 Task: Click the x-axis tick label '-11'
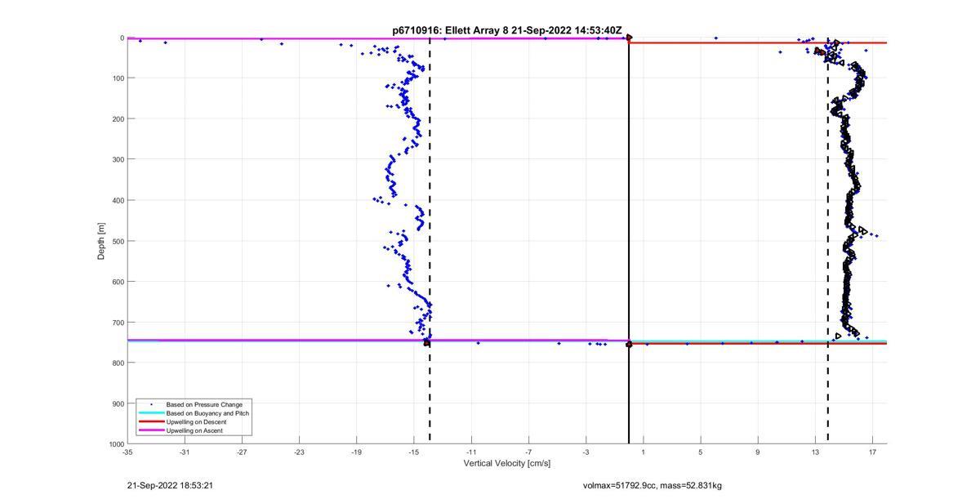[x=471, y=452]
